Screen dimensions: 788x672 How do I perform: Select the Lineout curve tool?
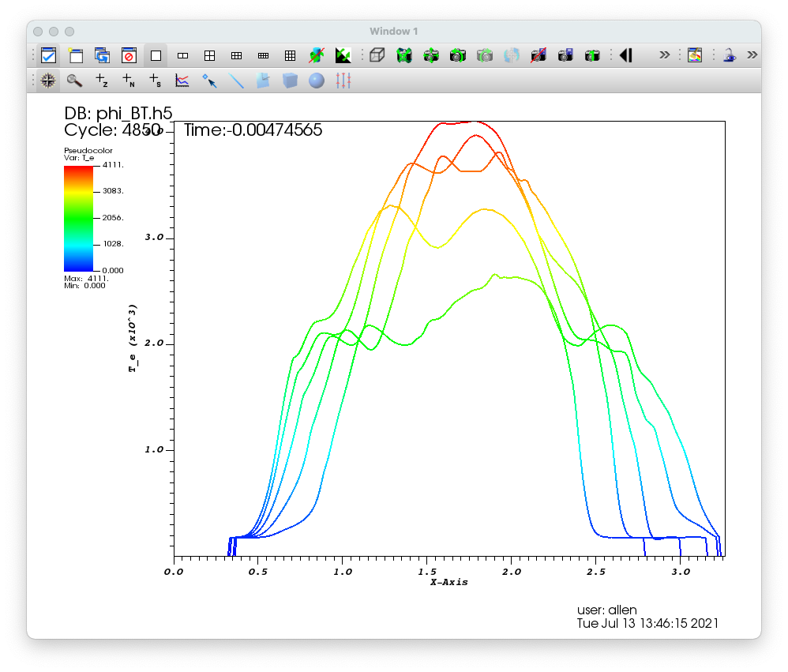point(182,81)
